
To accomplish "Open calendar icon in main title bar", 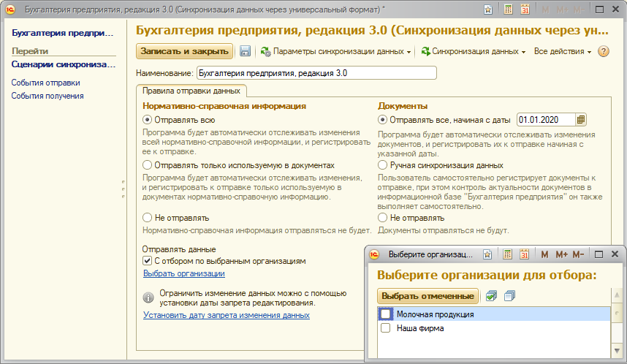I will pos(525,10).
